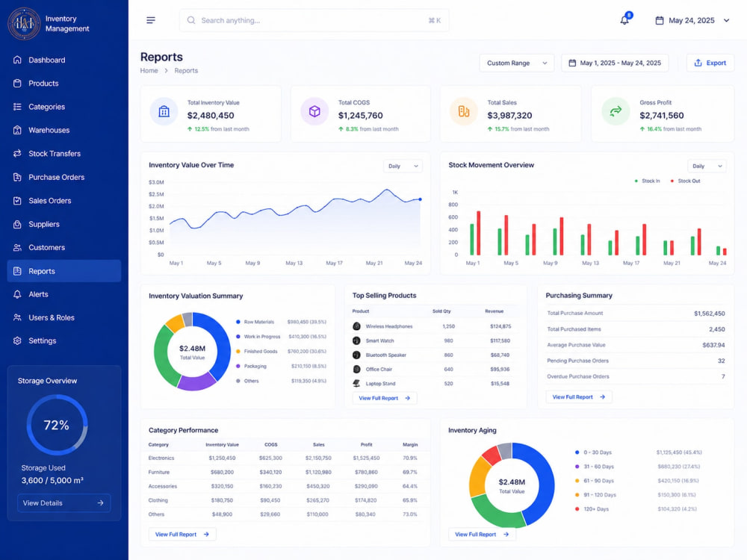Click the Suppliers icon in sidebar
This screenshot has height=560, width=747.
(17, 224)
